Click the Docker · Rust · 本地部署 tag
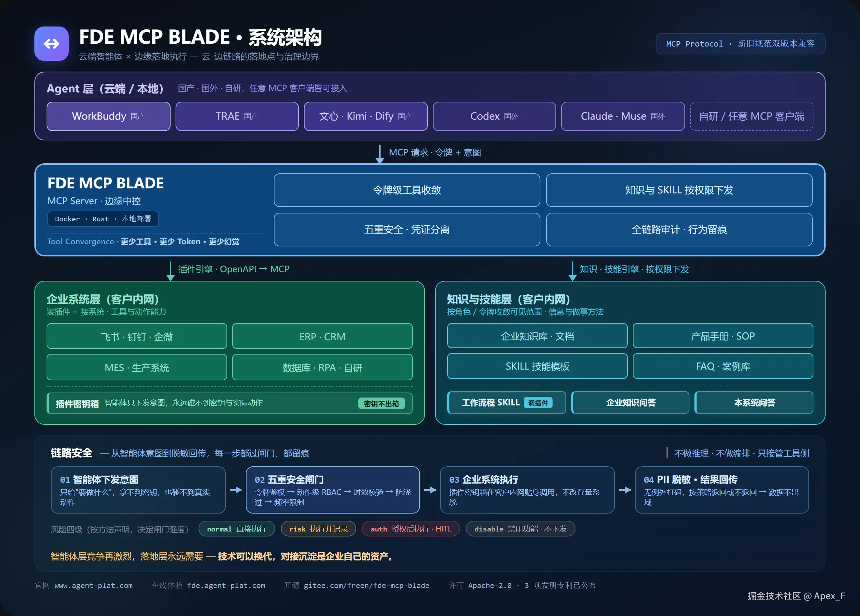The image size is (860, 616). pos(103,219)
